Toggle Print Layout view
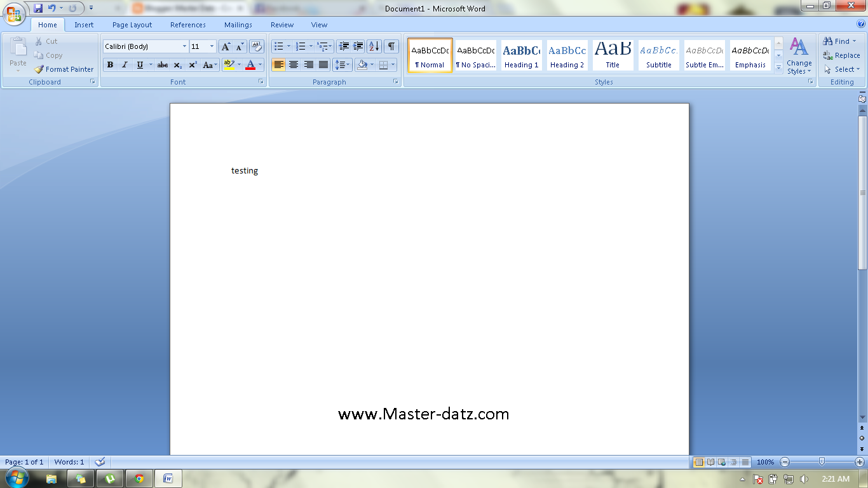Viewport: 868px width, 488px height. 699,462
